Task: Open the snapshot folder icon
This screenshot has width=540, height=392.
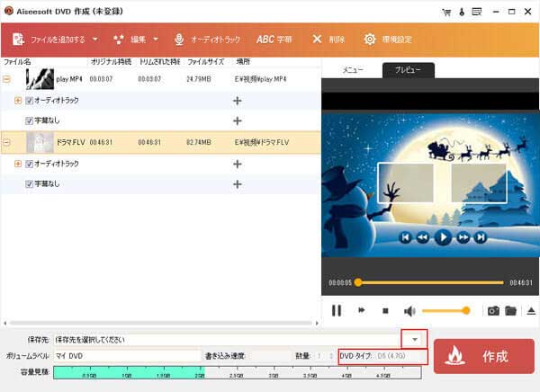Action: point(510,310)
